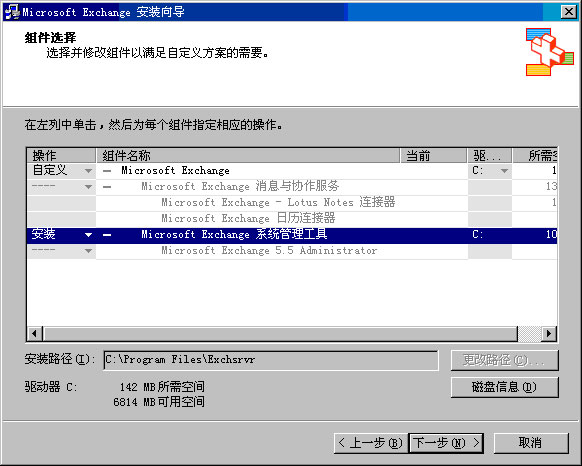Click the horizontal scrollbar right arrow
Image resolution: width=582 pixels, height=466 pixels.
point(549,333)
